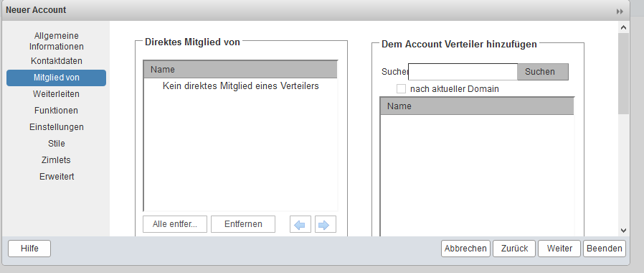Open the Funktionen section
644x273 pixels.
56,111
